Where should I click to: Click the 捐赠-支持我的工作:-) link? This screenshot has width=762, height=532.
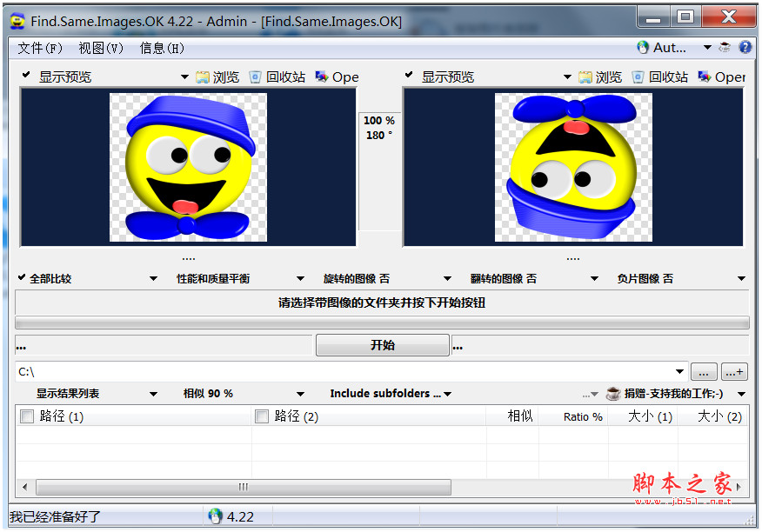(673, 394)
